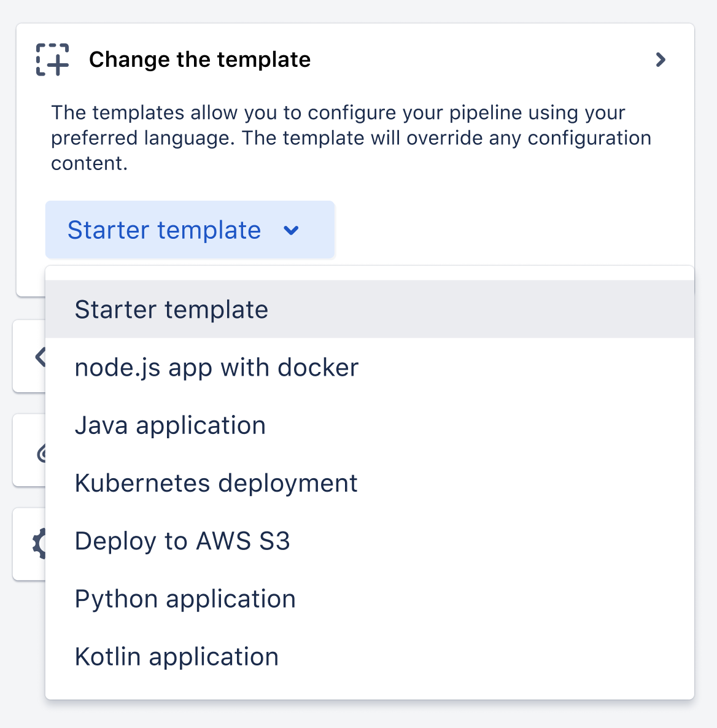Pick the "Java application" template
This screenshot has height=728, width=717.
click(170, 425)
